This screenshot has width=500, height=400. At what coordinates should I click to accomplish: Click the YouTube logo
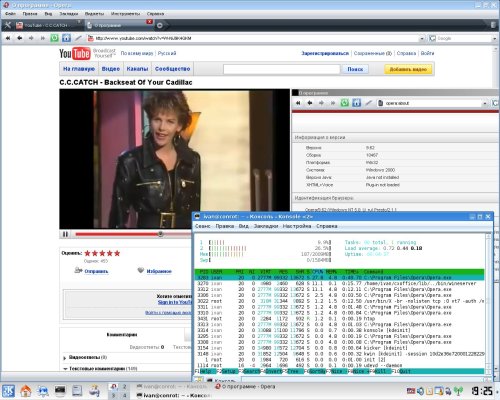click(x=75, y=53)
